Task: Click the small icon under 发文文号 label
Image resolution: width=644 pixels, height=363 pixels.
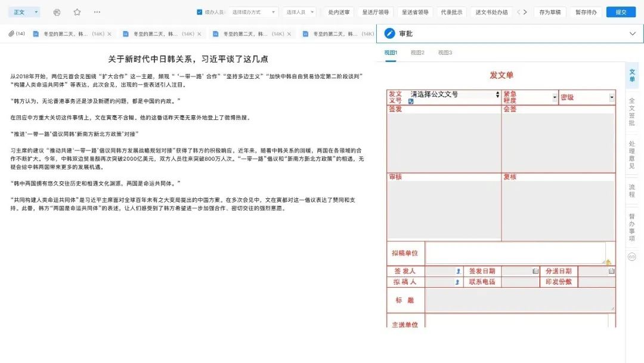Action: [x=411, y=101]
